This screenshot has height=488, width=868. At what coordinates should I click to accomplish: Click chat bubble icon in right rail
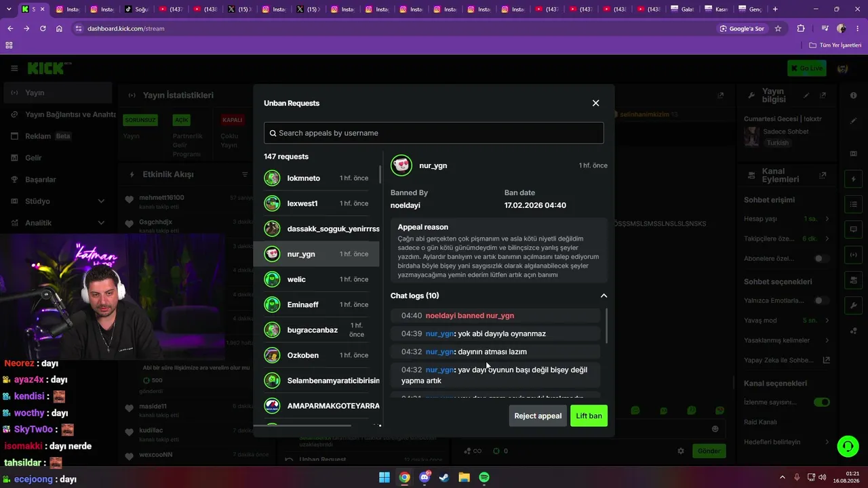(853, 230)
